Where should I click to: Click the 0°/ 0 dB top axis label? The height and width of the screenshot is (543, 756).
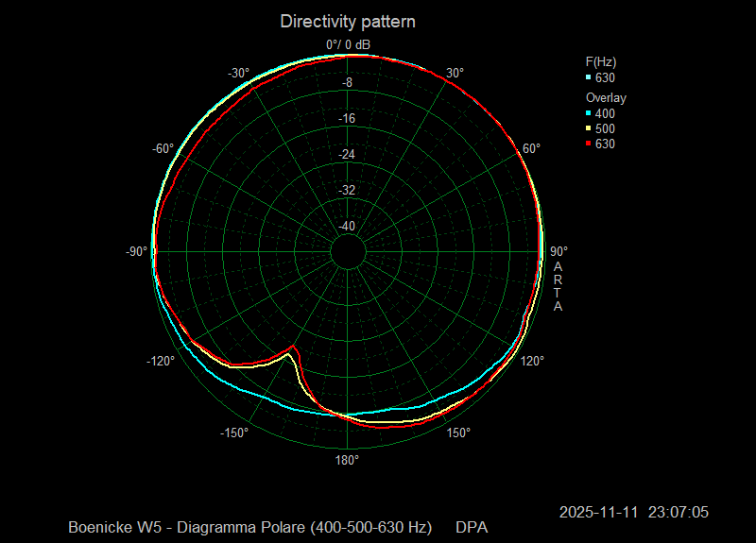pyautogui.click(x=348, y=45)
